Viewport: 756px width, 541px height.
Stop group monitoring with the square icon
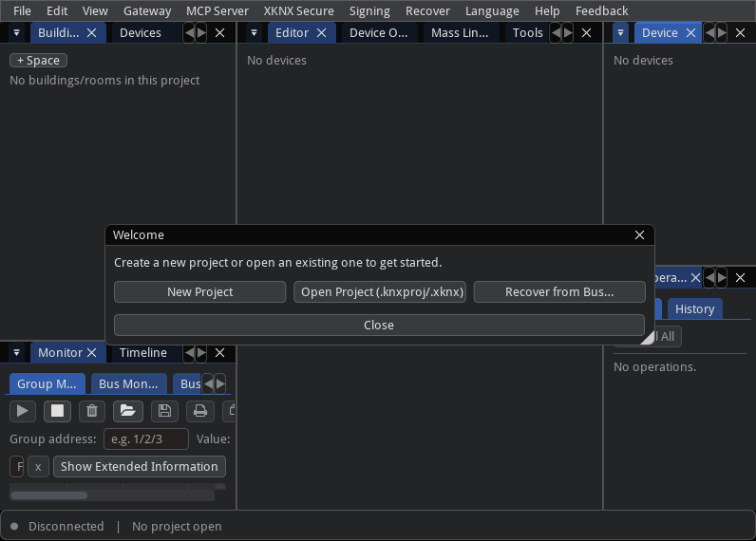57,411
